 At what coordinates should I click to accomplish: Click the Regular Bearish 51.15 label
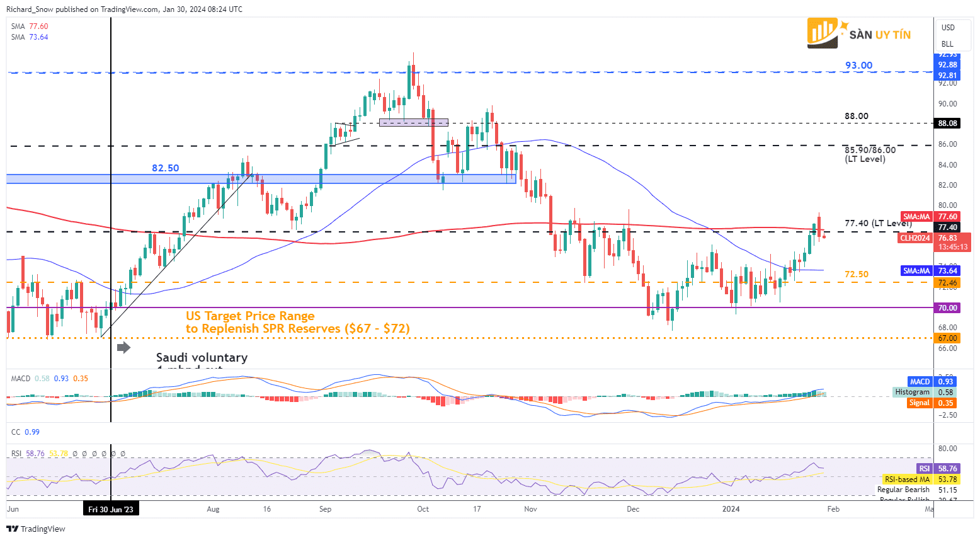[x=917, y=490]
